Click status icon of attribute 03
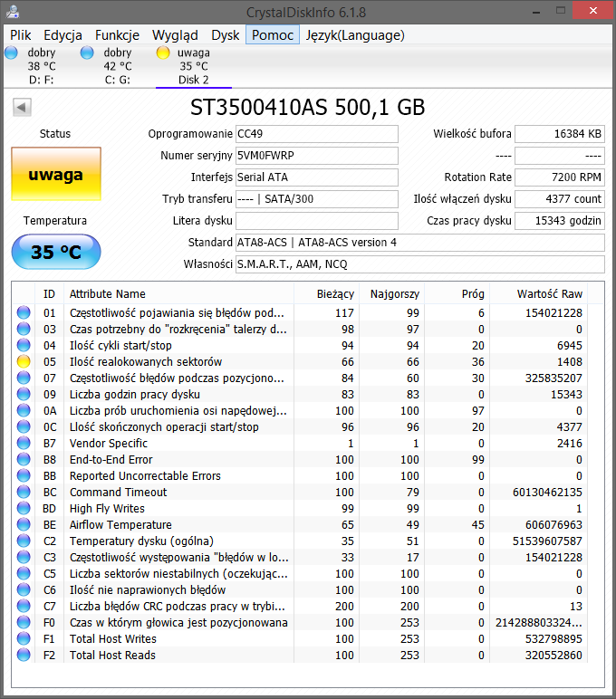This screenshot has width=616, height=699. pyautogui.click(x=24, y=329)
